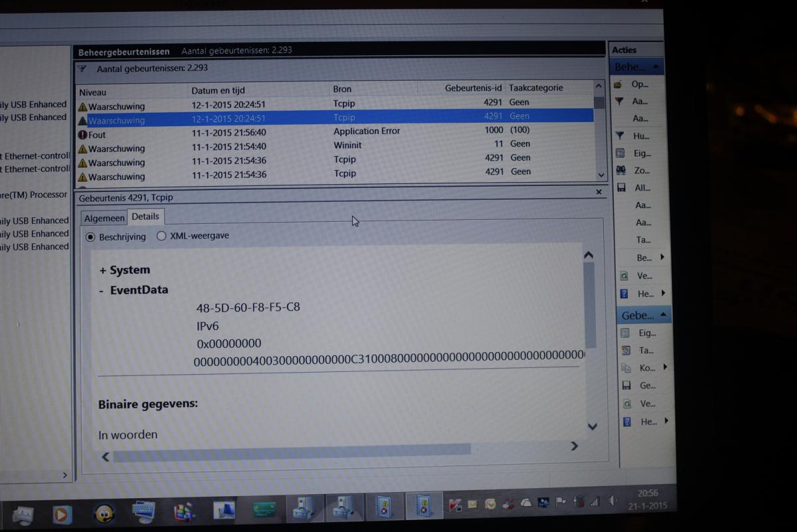Open the green card taskbar icon
This screenshot has width=797, height=532.
coord(264,509)
